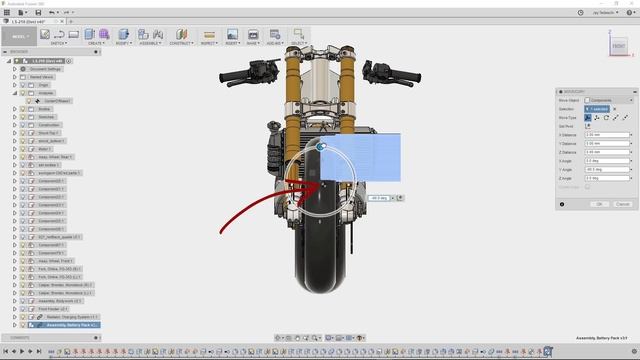Image resolution: width=640 pixels, height=360 pixels.
Task: Open the ASSEMBLE menu
Action: [x=150, y=43]
